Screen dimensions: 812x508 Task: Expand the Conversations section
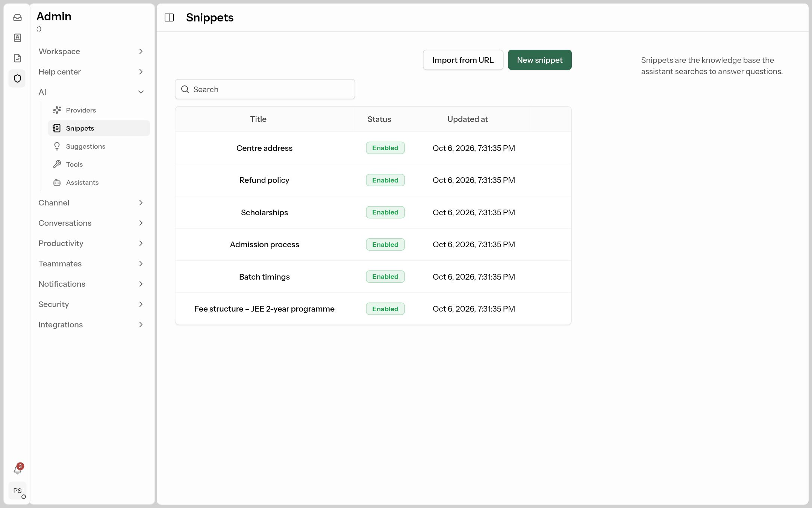tap(91, 223)
